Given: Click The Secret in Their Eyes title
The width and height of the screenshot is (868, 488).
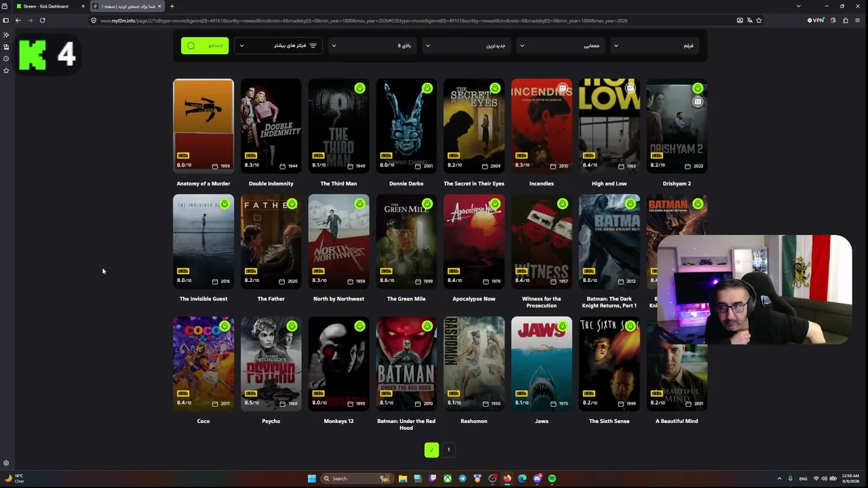Looking at the screenshot, I should click(474, 184).
